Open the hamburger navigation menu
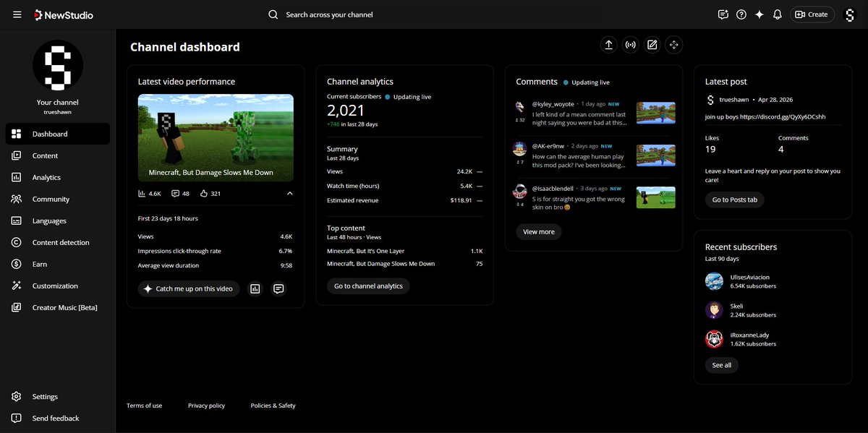The image size is (868, 433). pyautogui.click(x=17, y=14)
